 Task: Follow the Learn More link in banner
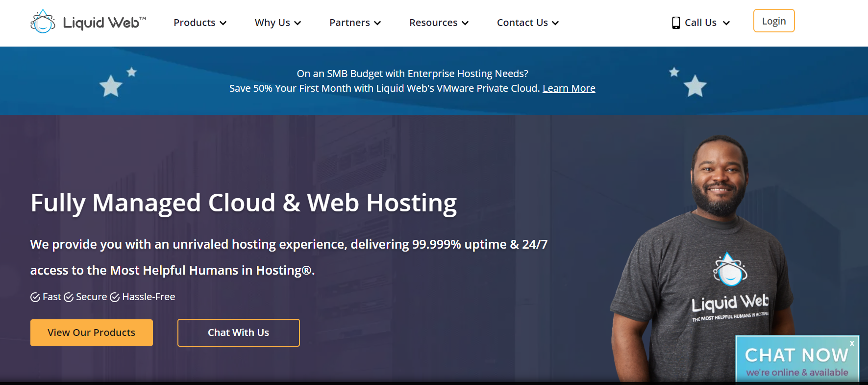(569, 88)
